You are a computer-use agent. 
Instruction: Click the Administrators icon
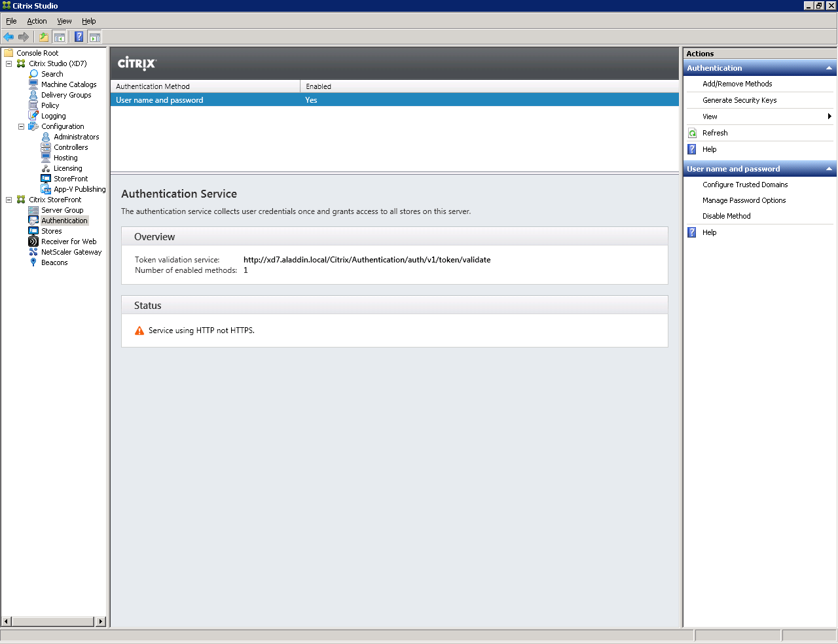click(x=46, y=137)
